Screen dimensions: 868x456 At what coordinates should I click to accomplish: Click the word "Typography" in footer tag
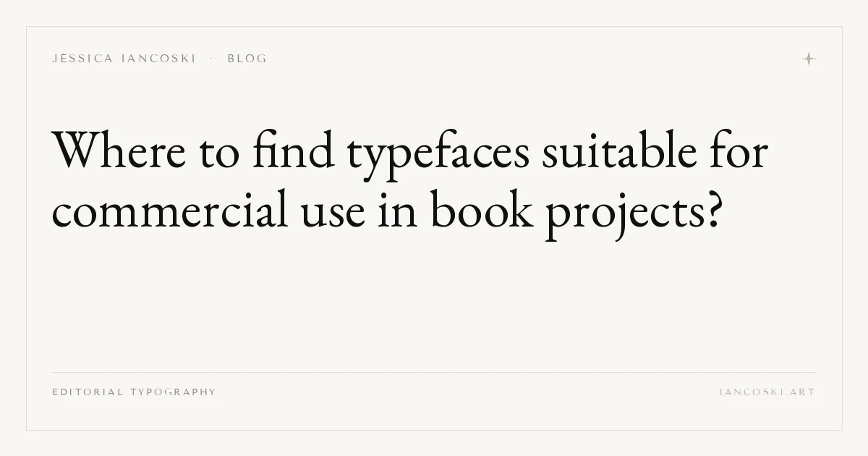pos(173,392)
